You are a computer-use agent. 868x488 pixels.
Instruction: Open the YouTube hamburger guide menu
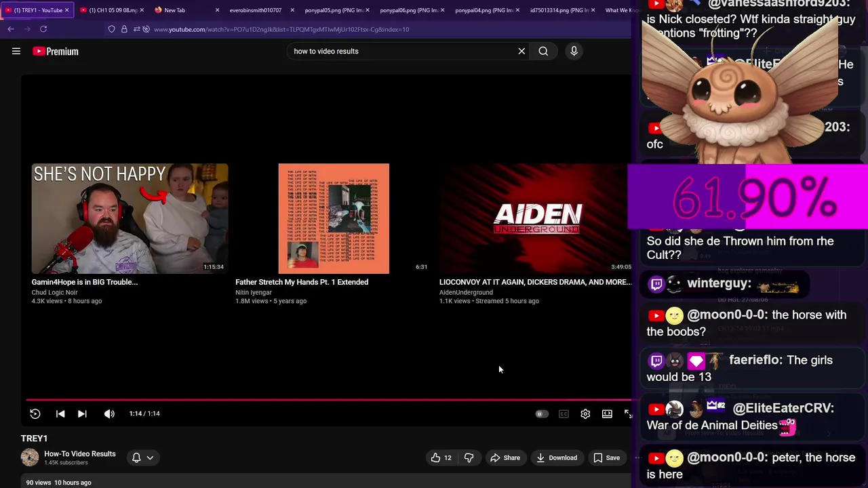click(x=16, y=51)
